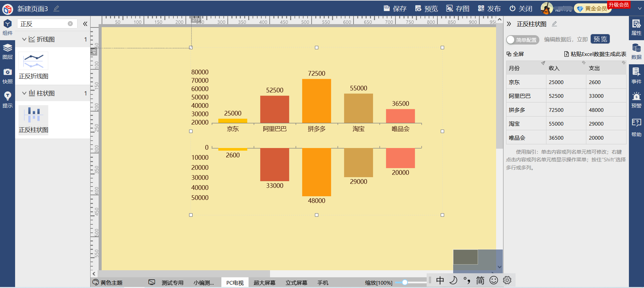
Task: Click 全屏 fullscreen link
Action: pyautogui.click(x=515, y=54)
